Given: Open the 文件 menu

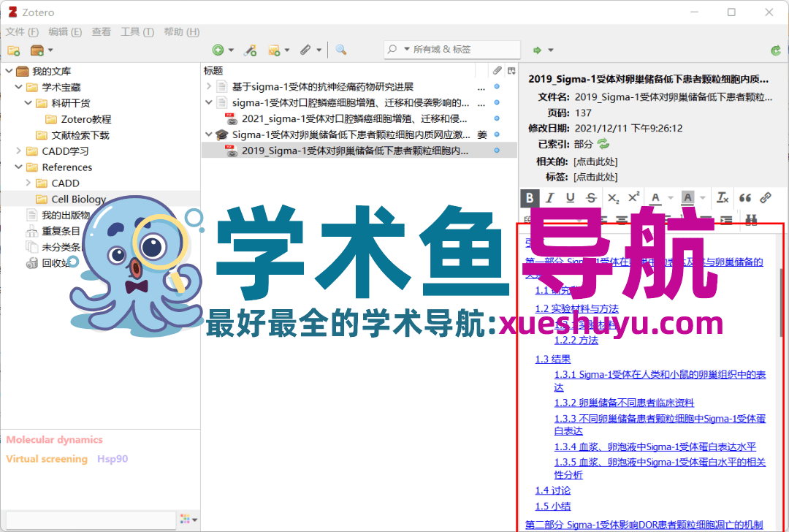Looking at the screenshot, I should (x=20, y=32).
